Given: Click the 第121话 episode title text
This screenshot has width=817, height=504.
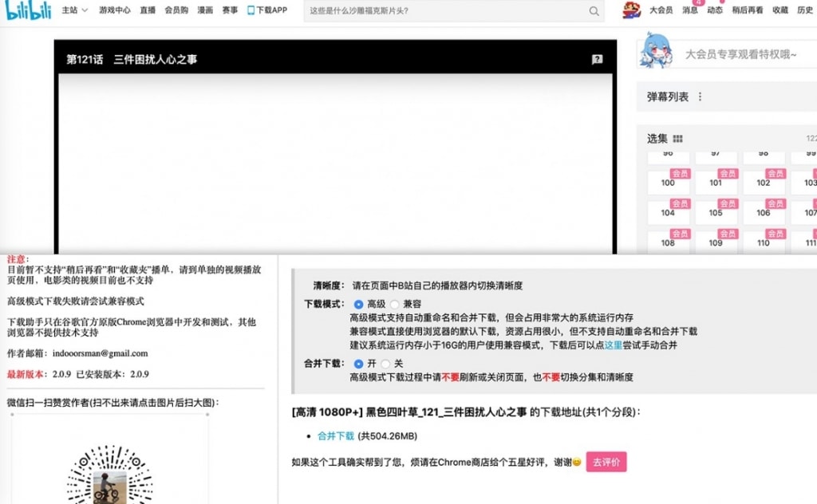Looking at the screenshot, I should pos(85,59).
